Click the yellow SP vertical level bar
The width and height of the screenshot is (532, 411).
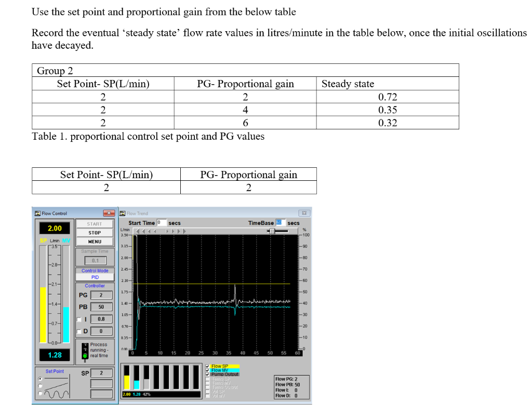(43, 314)
